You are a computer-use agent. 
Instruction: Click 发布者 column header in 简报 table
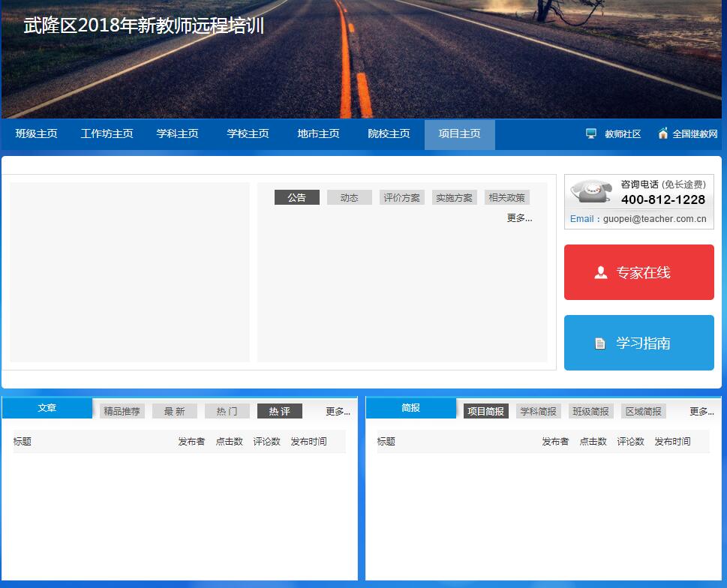[x=555, y=442]
